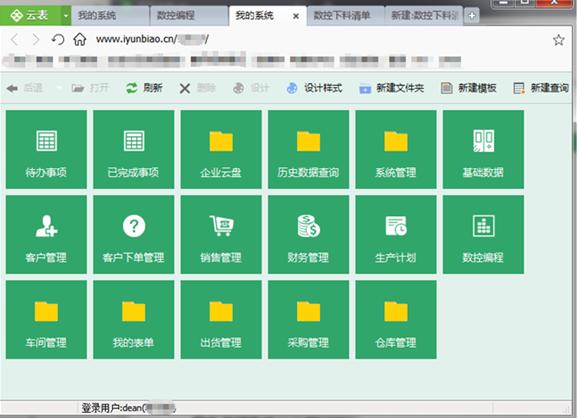Click the bookmark star icon
The image size is (577, 418).
tap(559, 40)
